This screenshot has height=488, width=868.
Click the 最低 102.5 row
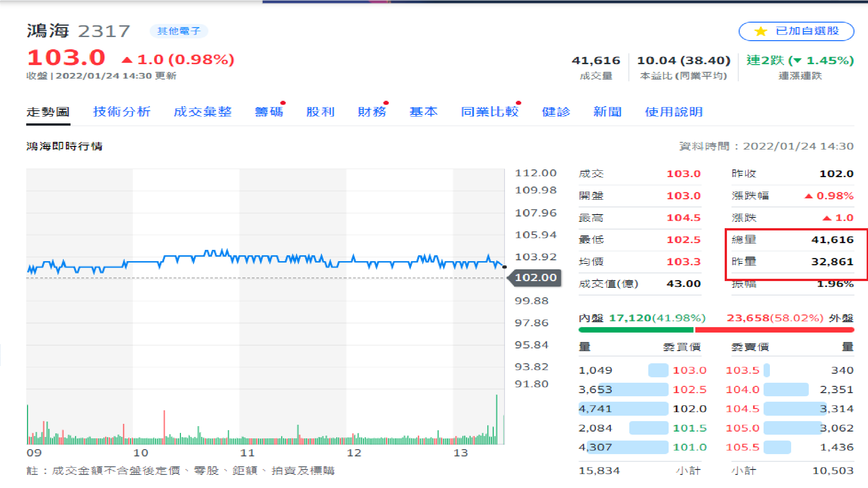pyautogui.click(x=640, y=239)
